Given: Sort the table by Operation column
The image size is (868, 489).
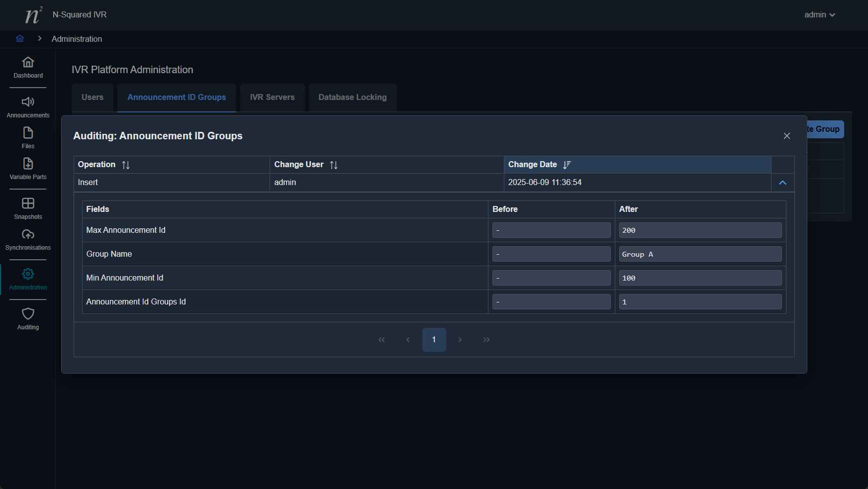Looking at the screenshot, I should coord(126,165).
